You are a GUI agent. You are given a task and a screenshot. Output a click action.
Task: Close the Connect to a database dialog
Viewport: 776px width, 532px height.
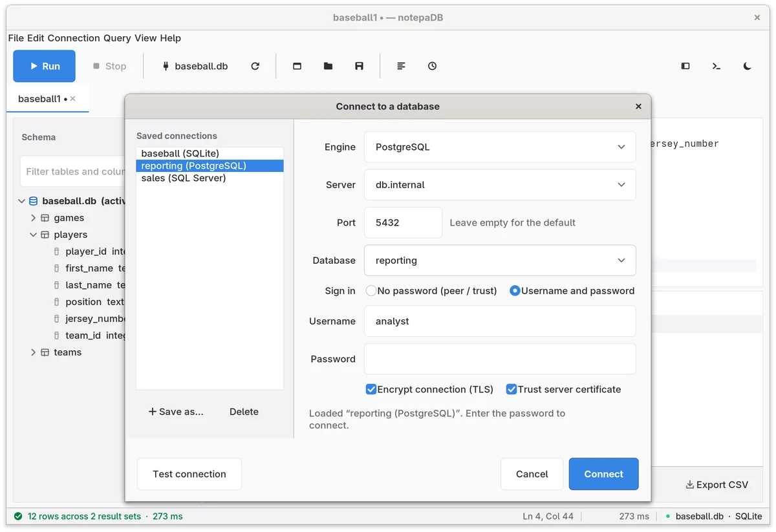(x=638, y=106)
